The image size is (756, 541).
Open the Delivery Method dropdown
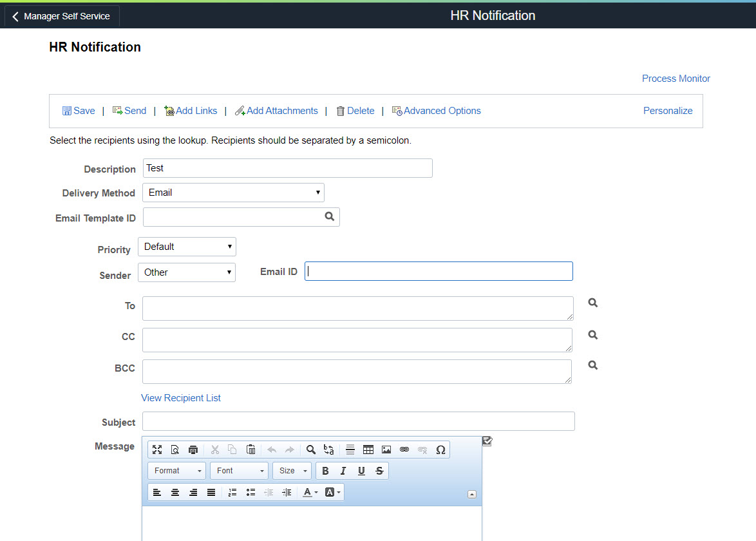(233, 193)
